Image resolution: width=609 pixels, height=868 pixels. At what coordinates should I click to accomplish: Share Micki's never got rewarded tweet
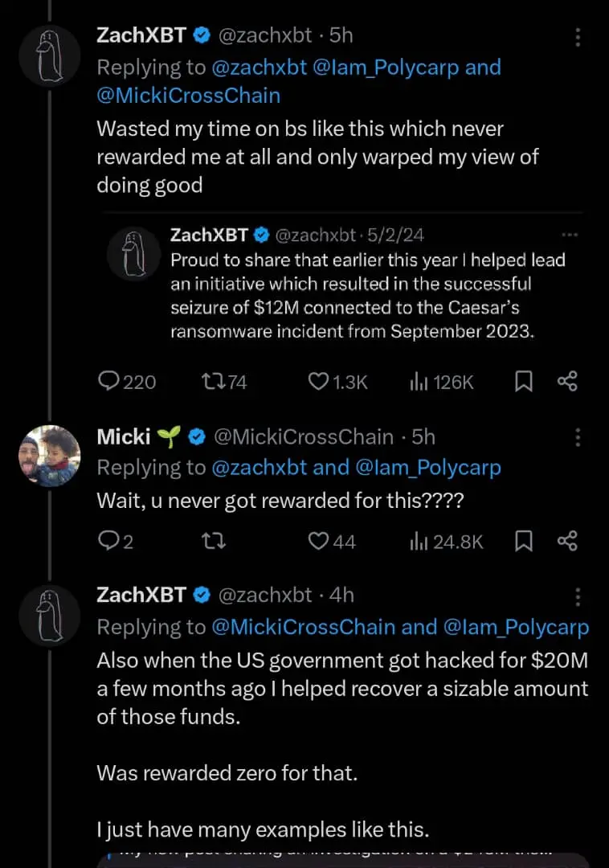(567, 542)
